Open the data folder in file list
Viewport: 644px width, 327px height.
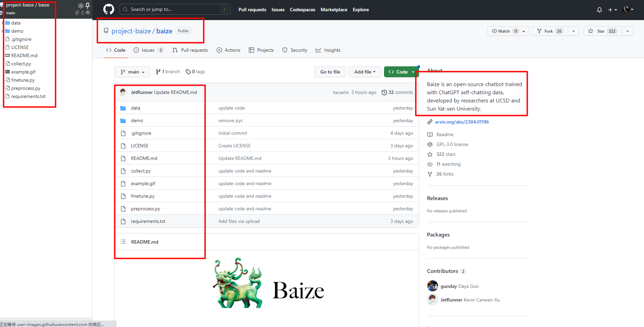coord(136,108)
